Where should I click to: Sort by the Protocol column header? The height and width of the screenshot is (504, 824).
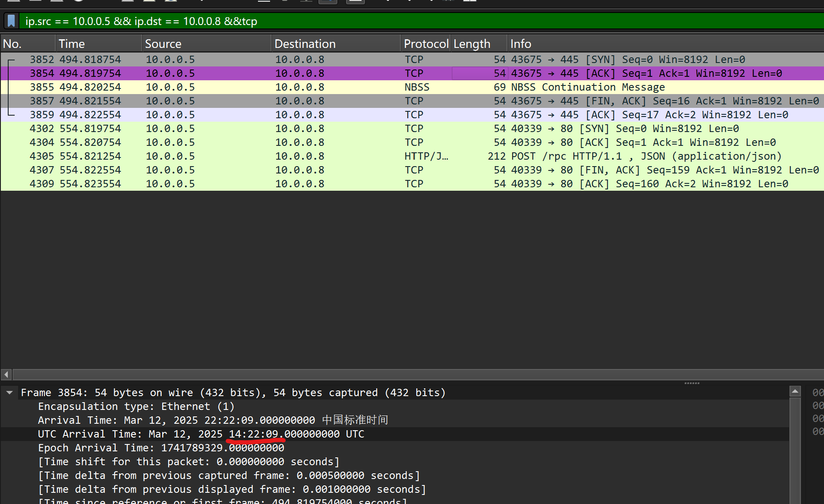click(x=425, y=44)
